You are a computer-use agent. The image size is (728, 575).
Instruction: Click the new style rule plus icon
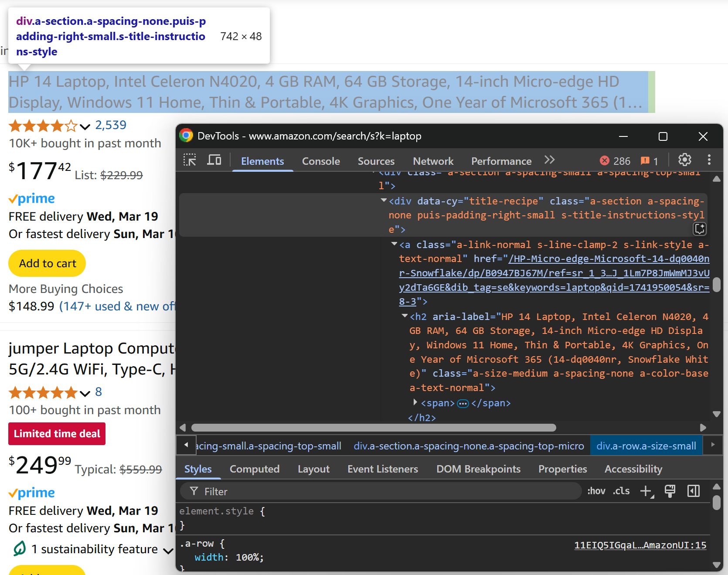coord(647,491)
